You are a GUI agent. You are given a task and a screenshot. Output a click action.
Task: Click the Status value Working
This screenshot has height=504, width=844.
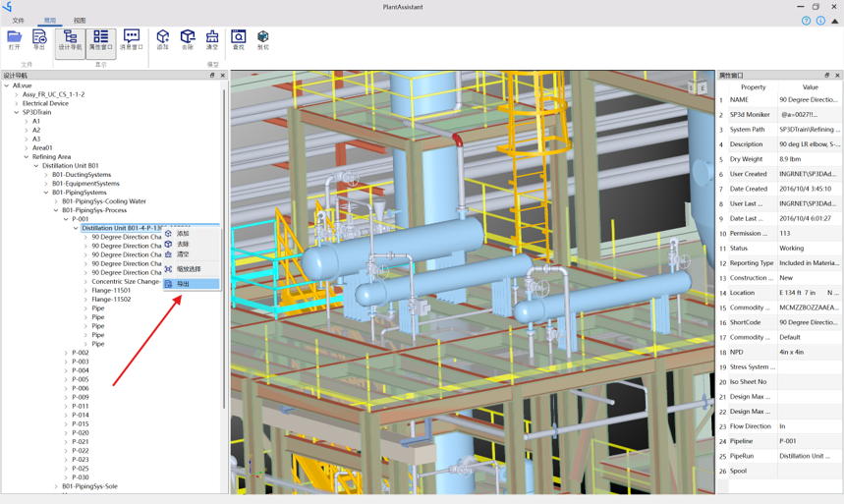[x=791, y=249]
